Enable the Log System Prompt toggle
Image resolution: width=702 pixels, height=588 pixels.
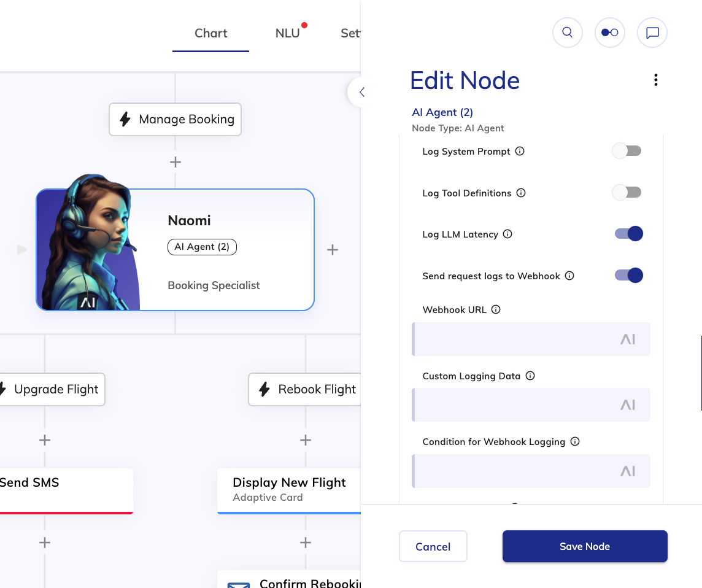[627, 151]
